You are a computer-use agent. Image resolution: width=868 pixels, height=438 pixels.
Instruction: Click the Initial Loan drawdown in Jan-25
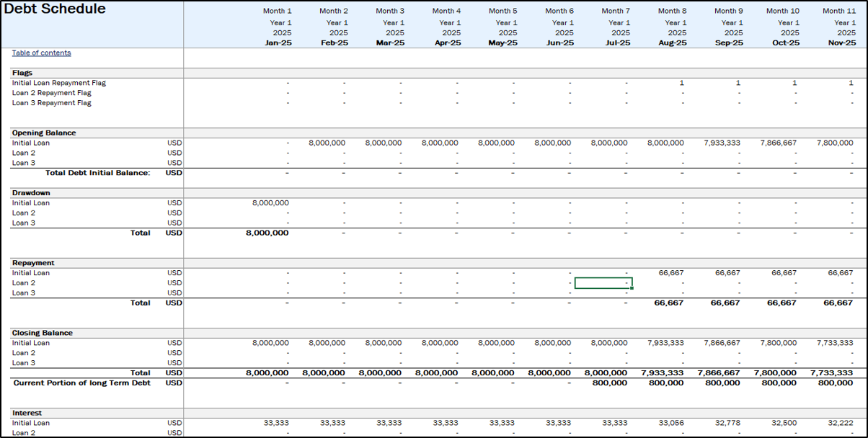tap(270, 203)
